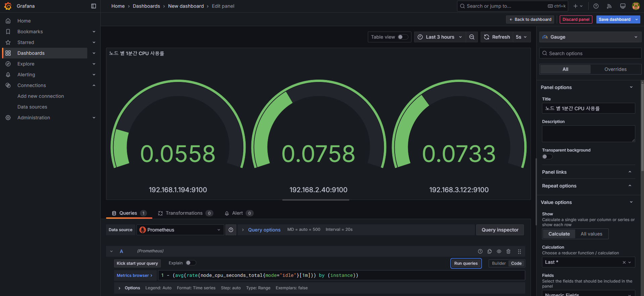This screenshot has width=644, height=296.
Task: Hide query A response eye icon
Action: coord(499,251)
